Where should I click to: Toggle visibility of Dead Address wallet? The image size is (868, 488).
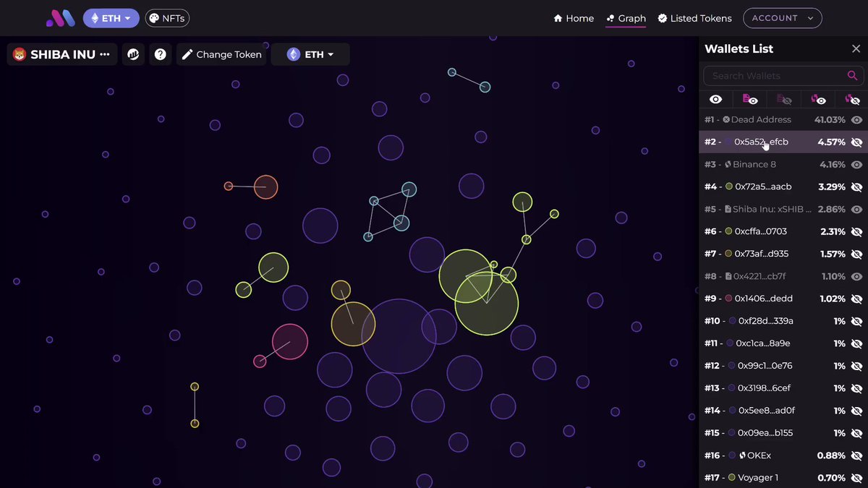pos(857,120)
